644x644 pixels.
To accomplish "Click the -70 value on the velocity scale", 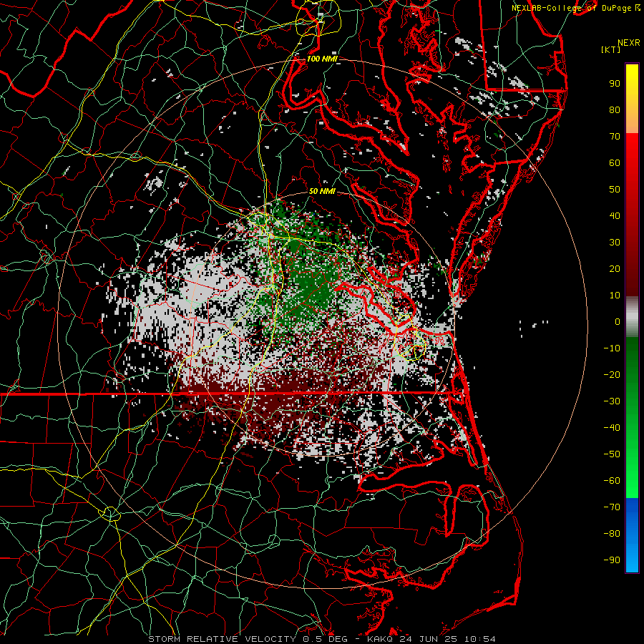I will pyautogui.click(x=612, y=507).
